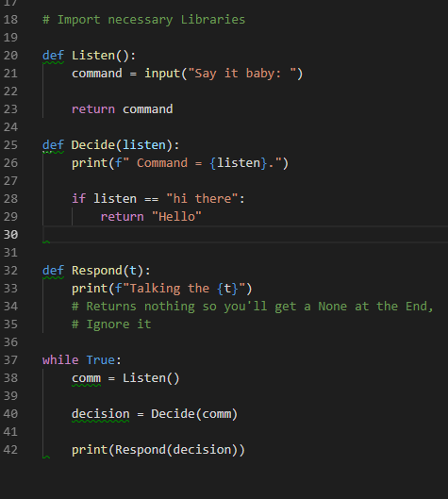Click line number 42 in the gutter
This screenshot has width=448, height=499.
pos(10,450)
